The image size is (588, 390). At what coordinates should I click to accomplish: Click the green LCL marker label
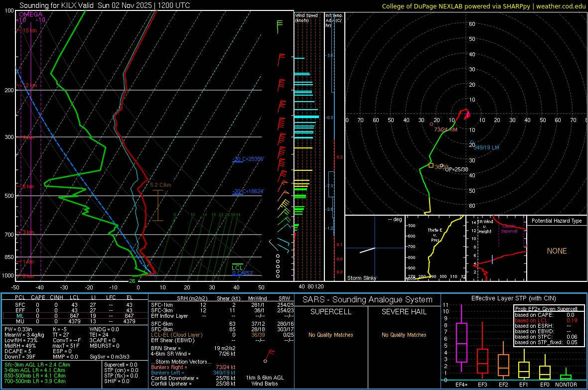237,267
